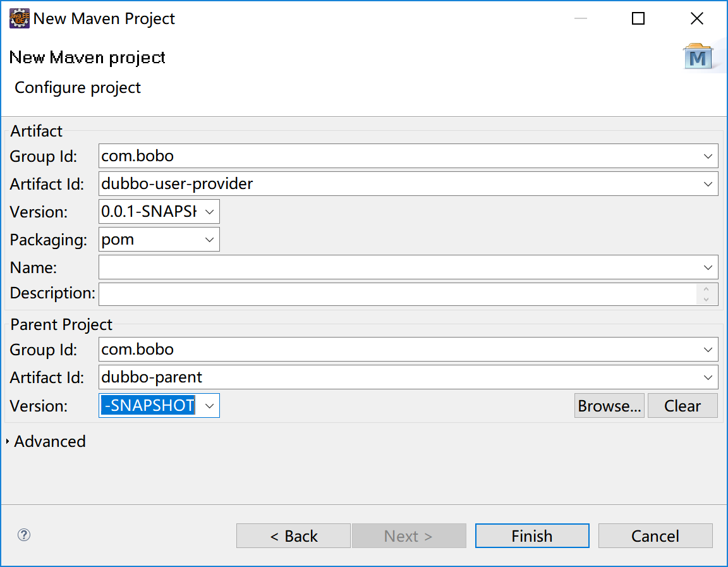The width and height of the screenshot is (728, 567).
Task: Expand the Advanced section
Action: pyautogui.click(x=8, y=441)
